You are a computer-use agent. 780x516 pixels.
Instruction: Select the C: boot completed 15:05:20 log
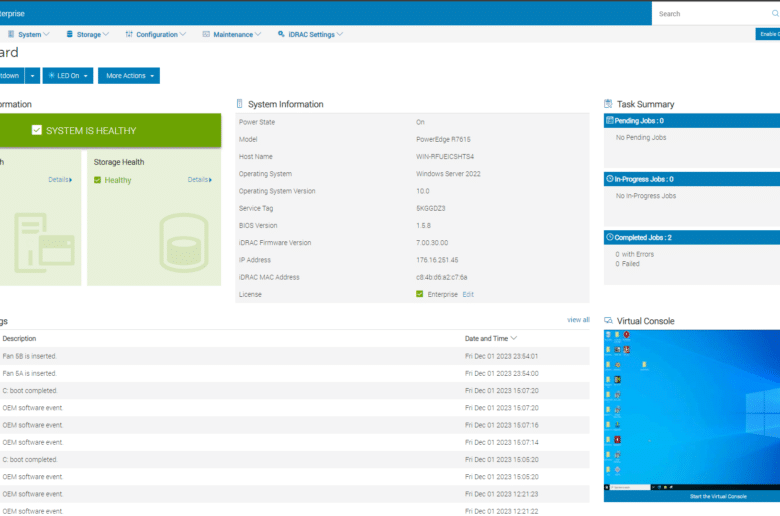[294, 459]
